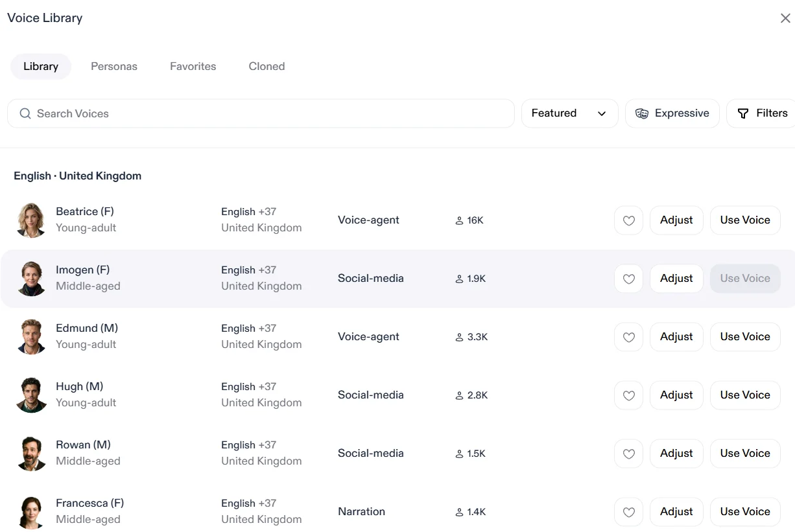Open the Favorites tab
Image resolution: width=795 pixels, height=532 pixels.
pos(193,66)
